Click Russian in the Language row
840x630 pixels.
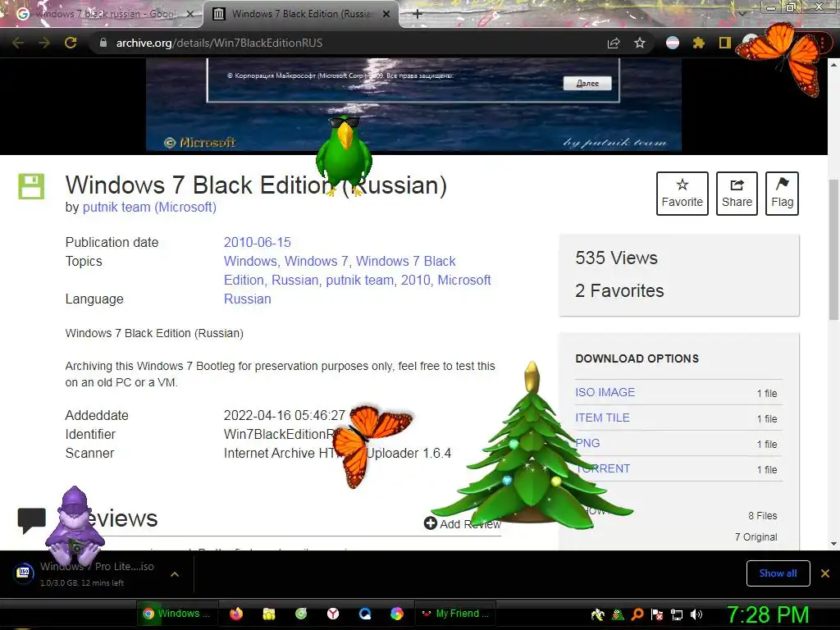[x=248, y=299]
